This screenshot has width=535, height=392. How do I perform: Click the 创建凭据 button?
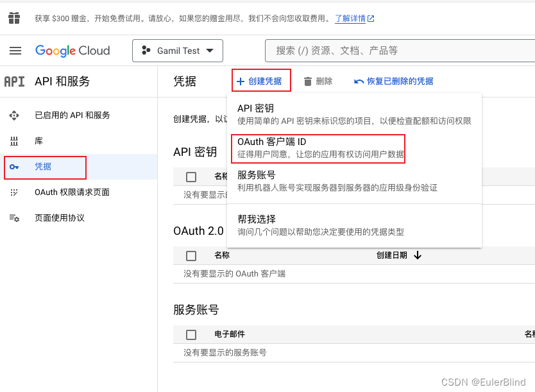point(261,81)
